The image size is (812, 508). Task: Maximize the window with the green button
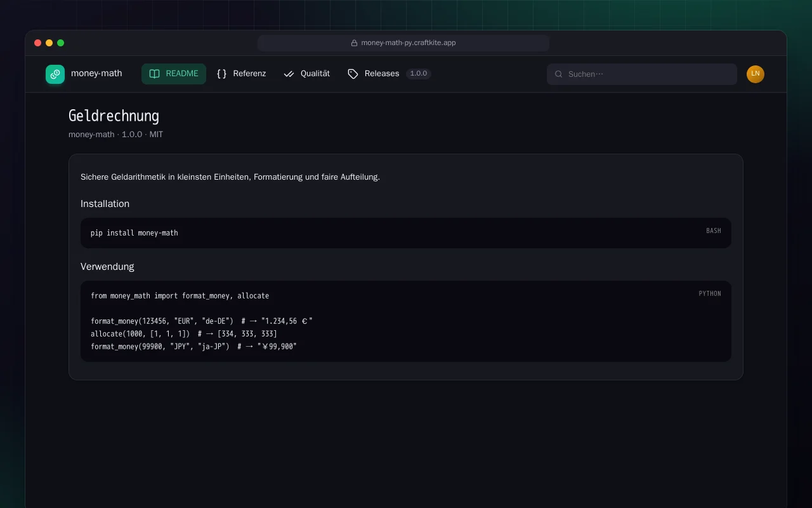(61, 43)
